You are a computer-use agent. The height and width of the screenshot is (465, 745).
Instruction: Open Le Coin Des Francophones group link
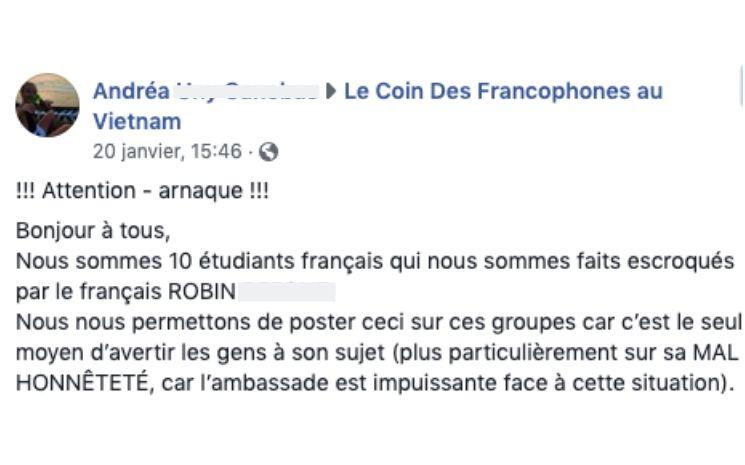503,92
